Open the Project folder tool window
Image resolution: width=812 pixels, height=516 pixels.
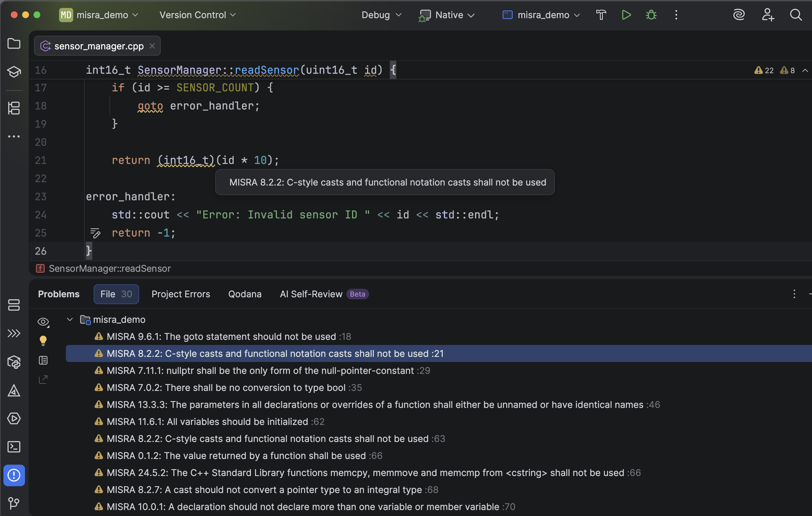(x=14, y=43)
